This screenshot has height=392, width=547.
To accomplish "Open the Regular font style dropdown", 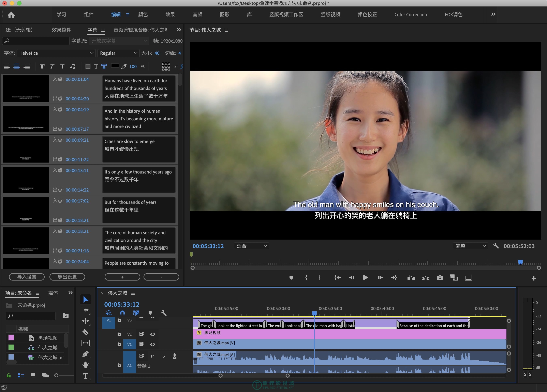I will coord(118,53).
